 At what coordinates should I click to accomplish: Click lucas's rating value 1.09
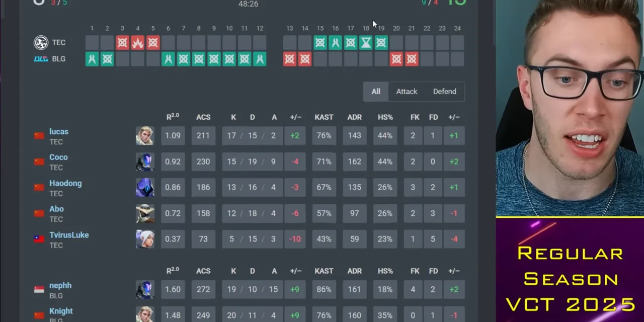(x=173, y=136)
